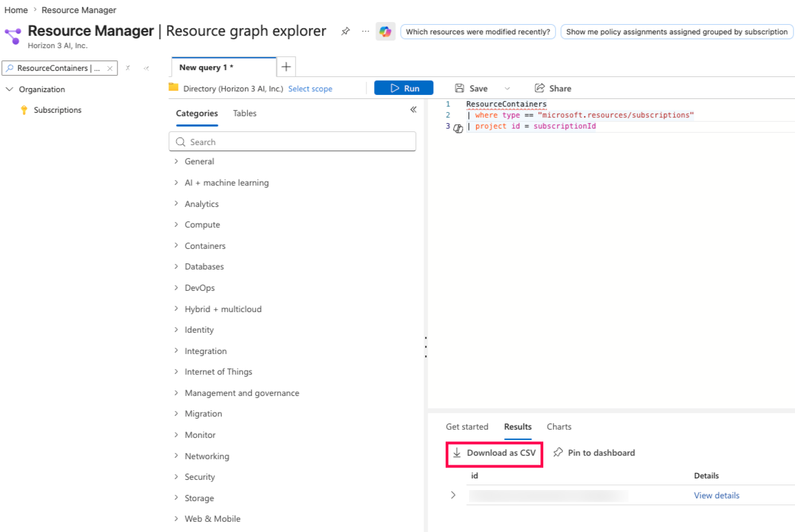795x532 pixels.
Task: Open Resource Manager breadcrumb
Action: (78, 10)
